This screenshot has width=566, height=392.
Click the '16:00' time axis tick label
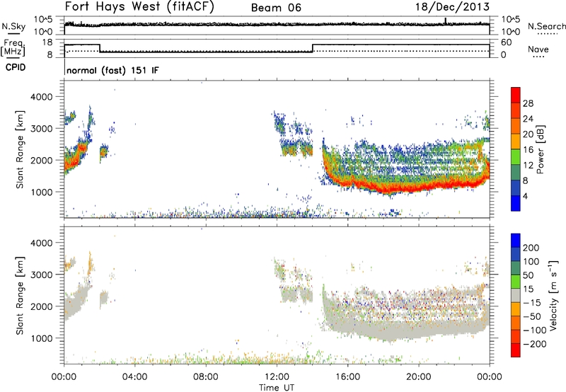point(347,377)
